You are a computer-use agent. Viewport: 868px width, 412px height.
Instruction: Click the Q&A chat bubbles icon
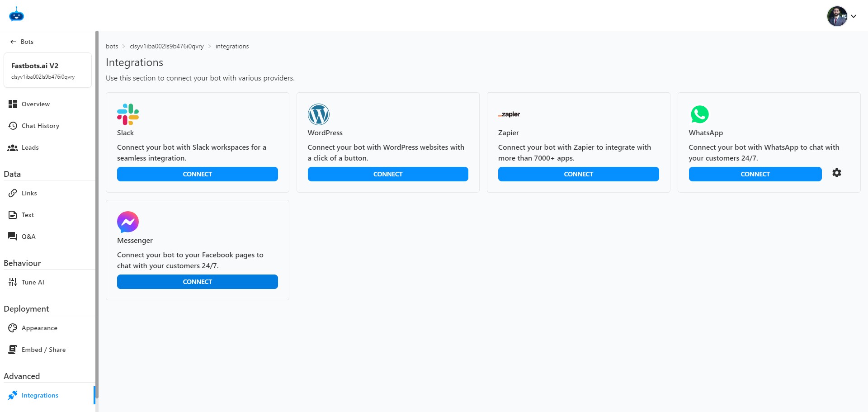tap(13, 237)
